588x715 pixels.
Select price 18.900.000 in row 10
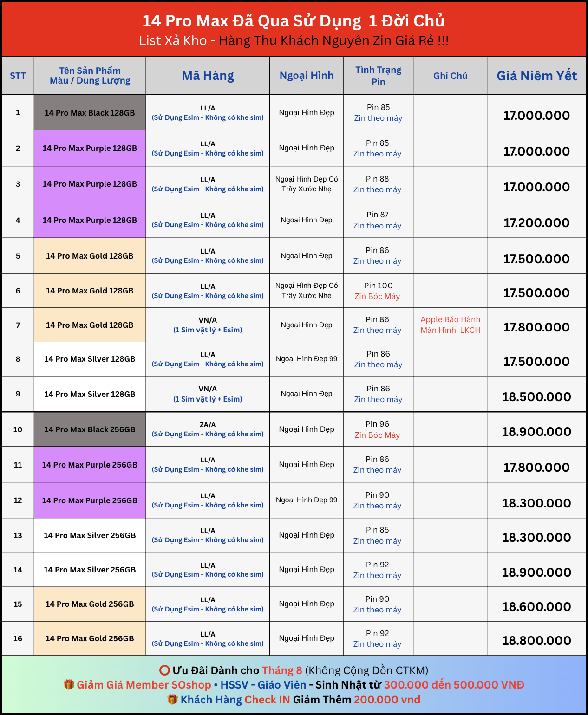(537, 432)
